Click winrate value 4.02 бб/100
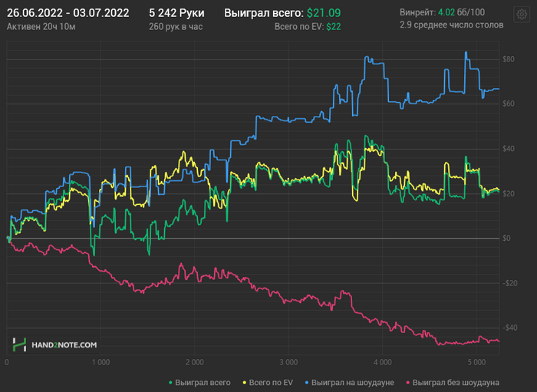Screen dimensions: 537x392 tap(461, 12)
